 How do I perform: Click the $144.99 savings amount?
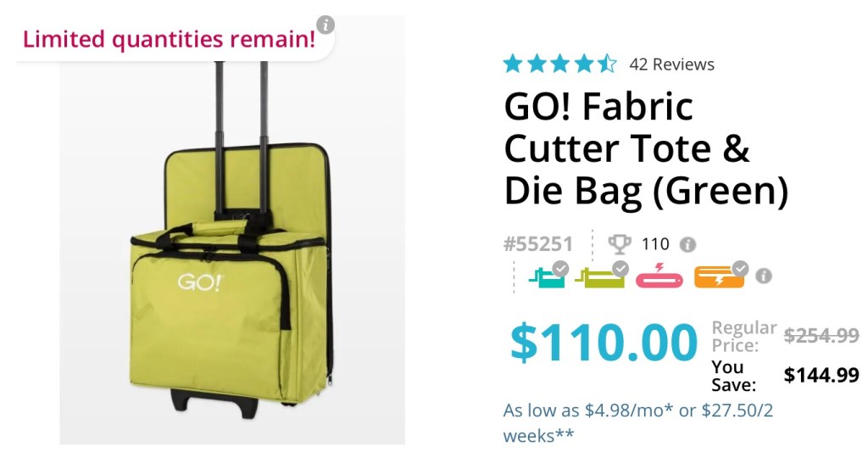[821, 375]
